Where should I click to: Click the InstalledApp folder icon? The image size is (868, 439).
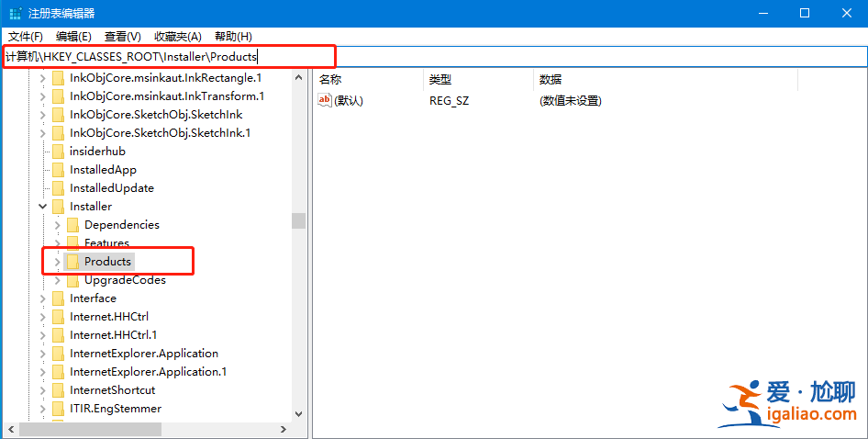58,170
